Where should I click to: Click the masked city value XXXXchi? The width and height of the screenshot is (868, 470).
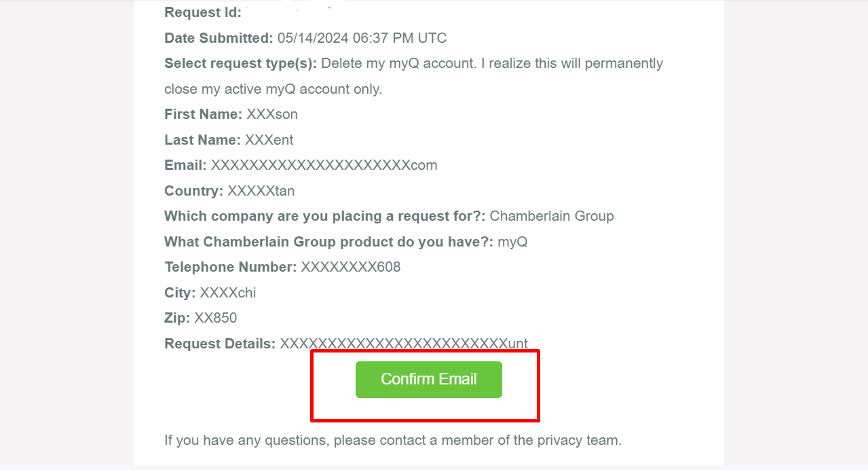pos(228,293)
